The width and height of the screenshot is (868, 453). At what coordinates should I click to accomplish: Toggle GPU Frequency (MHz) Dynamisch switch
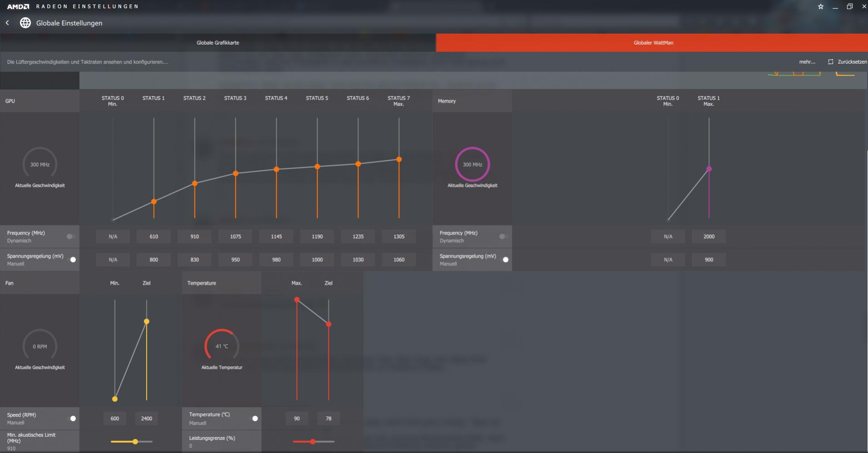point(71,237)
